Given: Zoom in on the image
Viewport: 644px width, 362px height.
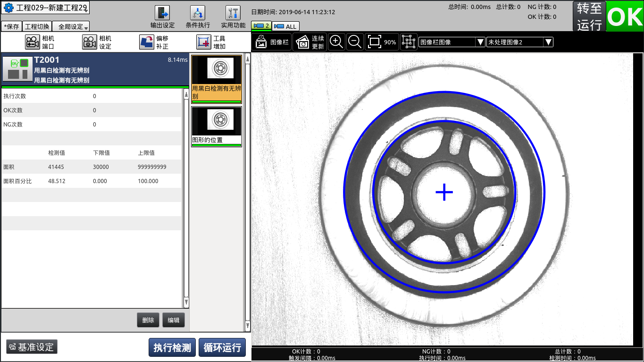Looking at the screenshot, I should 336,42.
